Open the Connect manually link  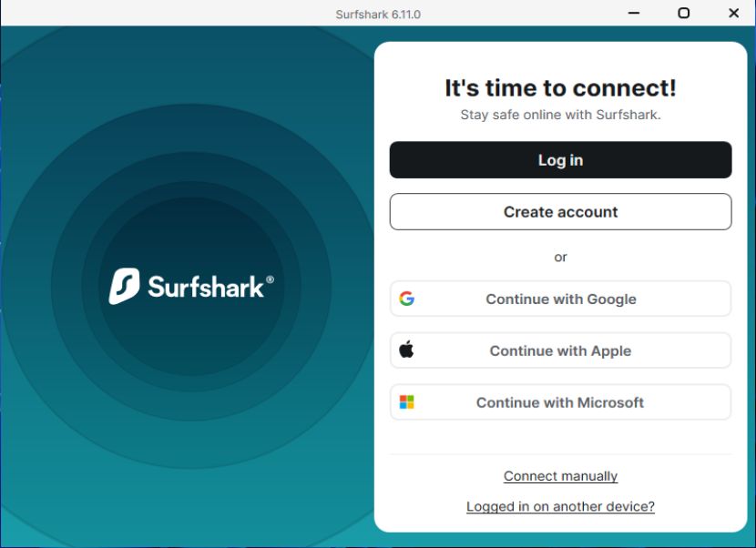pos(560,476)
